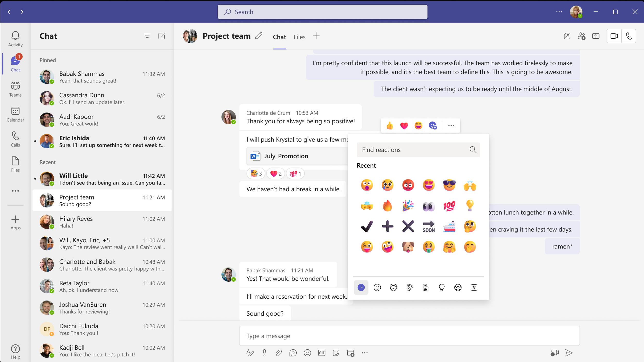This screenshot has width=644, height=362.
Task: Open the GIF picker in message toolbar
Action: pos(322,353)
